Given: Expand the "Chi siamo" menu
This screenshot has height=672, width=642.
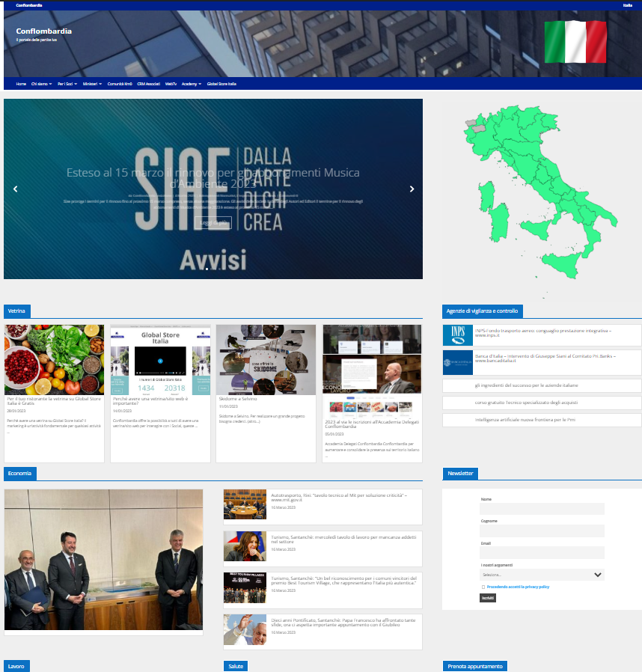Looking at the screenshot, I should tap(42, 84).
